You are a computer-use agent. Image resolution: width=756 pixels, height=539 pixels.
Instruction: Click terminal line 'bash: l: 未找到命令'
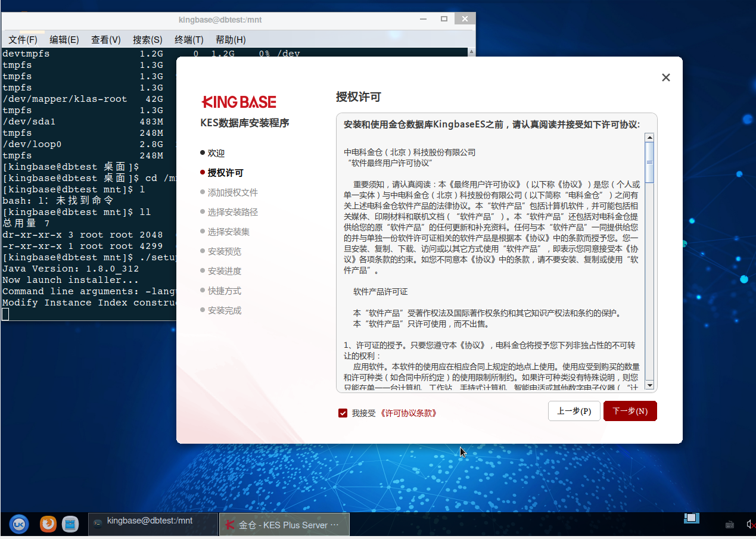pos(58,201)
